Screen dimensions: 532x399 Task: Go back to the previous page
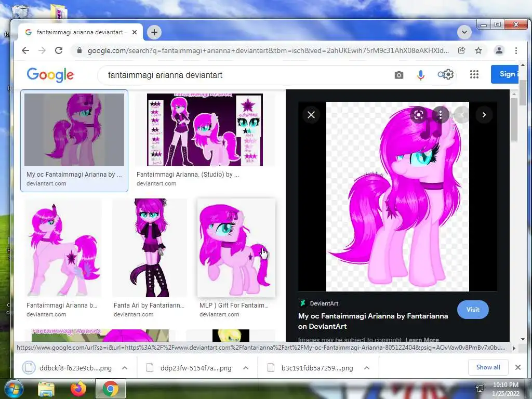[x=25, y=50]
